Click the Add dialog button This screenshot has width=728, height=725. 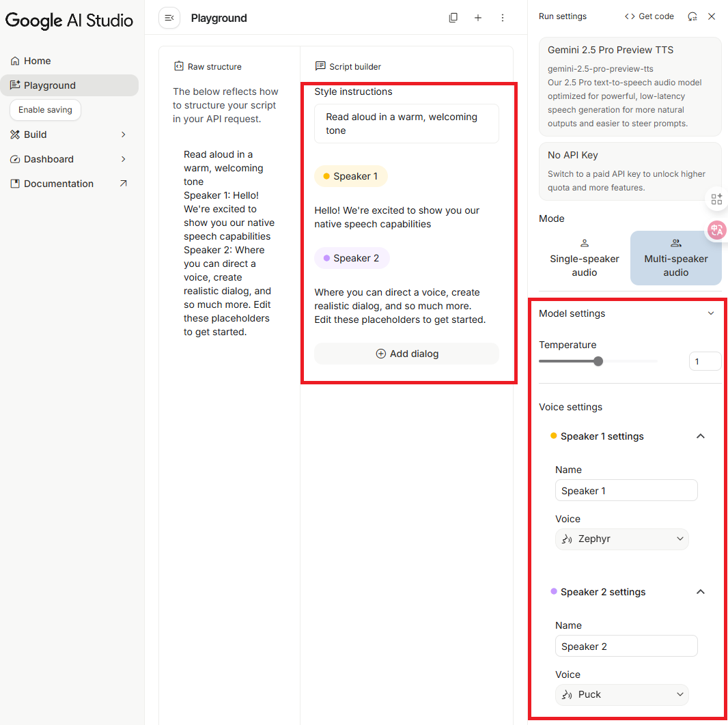click(406, 354)
